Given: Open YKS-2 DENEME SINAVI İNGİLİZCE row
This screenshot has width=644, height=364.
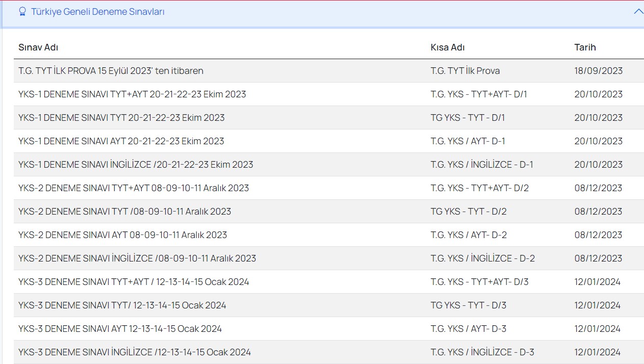Looking at the screenshot, I should (x=137, y=258).
